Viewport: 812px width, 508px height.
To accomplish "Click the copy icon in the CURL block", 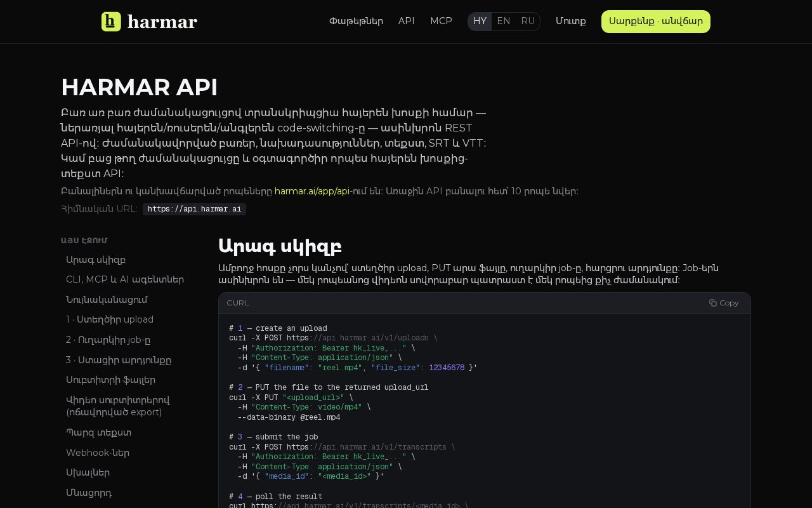I will 713,303.
